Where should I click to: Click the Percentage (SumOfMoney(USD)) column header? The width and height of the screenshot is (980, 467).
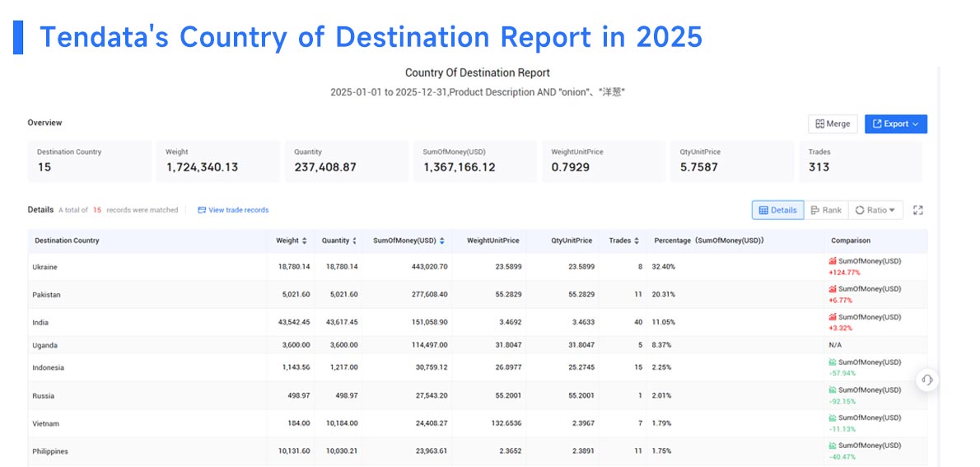pos(709,241)
